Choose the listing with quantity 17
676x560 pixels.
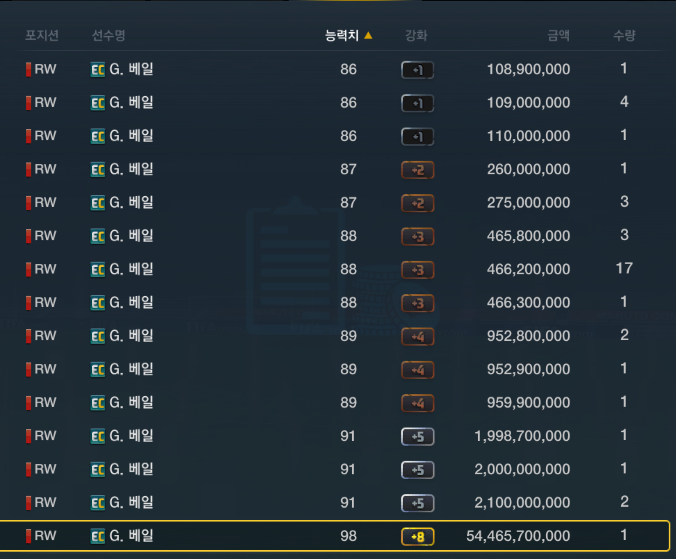[x=336, y=269]
